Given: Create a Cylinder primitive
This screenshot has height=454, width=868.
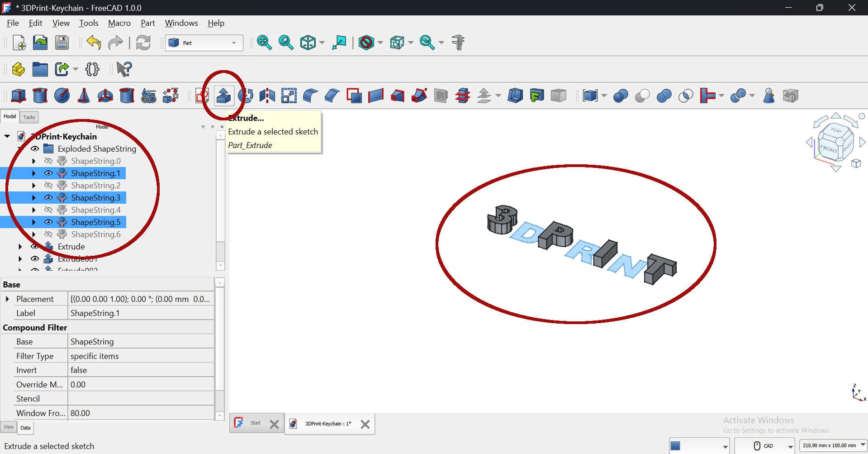Looking at the screenshot, I should (40, 96).
